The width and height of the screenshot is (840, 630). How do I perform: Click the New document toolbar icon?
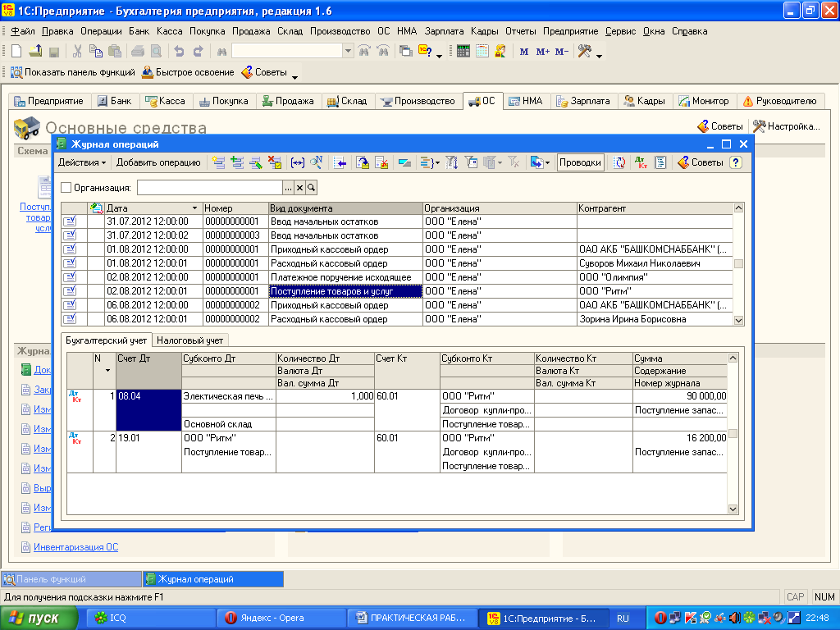[x=16, y=52]
